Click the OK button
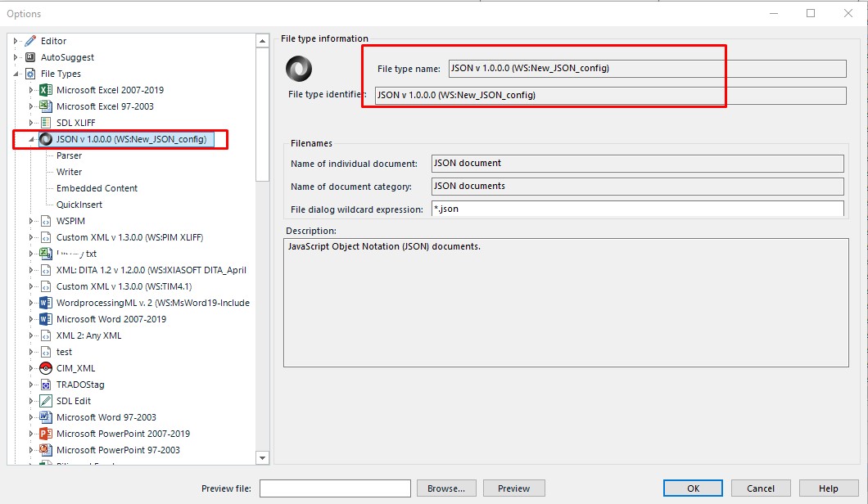 pyautogui.click(x=693, y=488)
